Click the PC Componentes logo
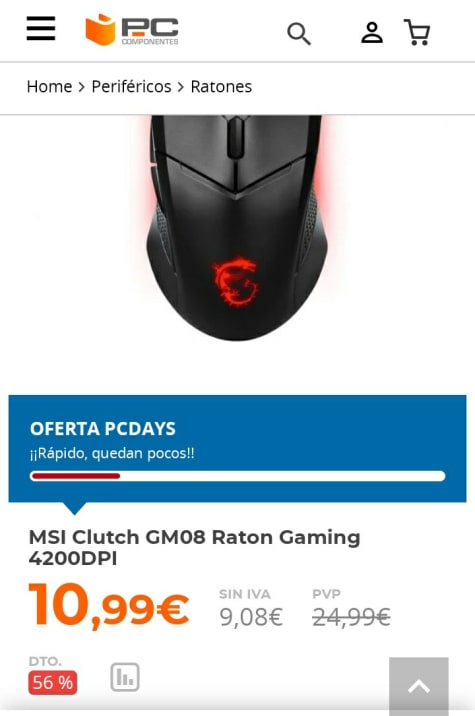The height and width of the screenshot is (716, 475). pyautogui.click(x=132, y=30)
